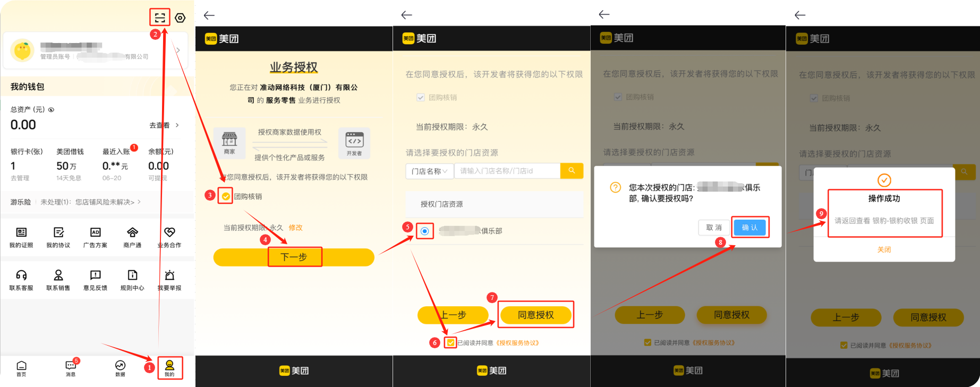Open 去查看 wallet details arrow
980x387 pixels.
pyautogui.click(x=164, y=125)
